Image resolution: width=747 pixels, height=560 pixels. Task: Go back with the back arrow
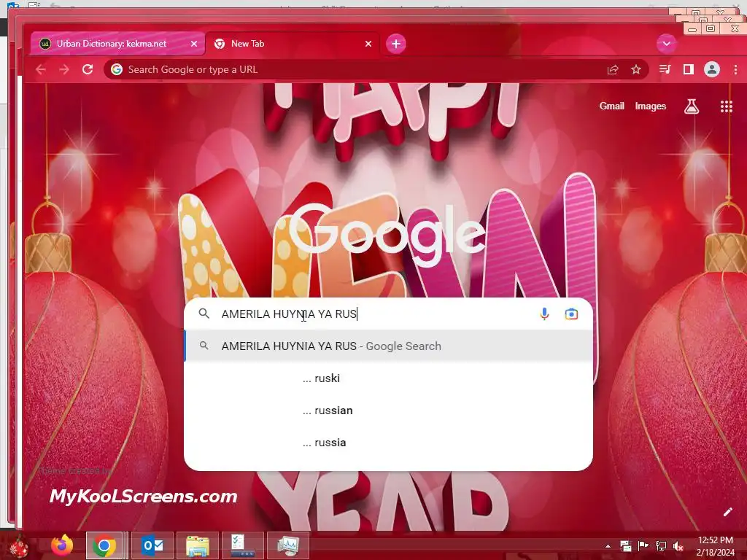click(x=41, y=69)
